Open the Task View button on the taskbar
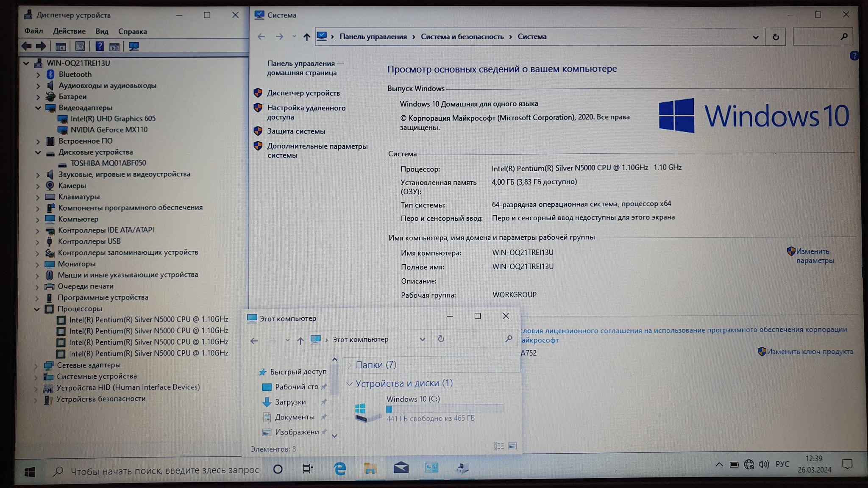Screen dimensions: 868x488 click(308, 469)
